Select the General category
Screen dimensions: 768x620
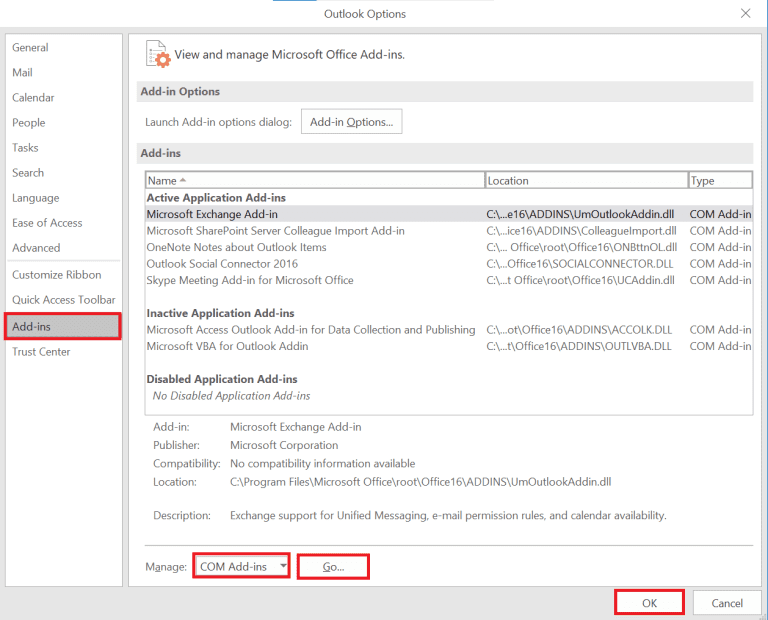point(31,48)
